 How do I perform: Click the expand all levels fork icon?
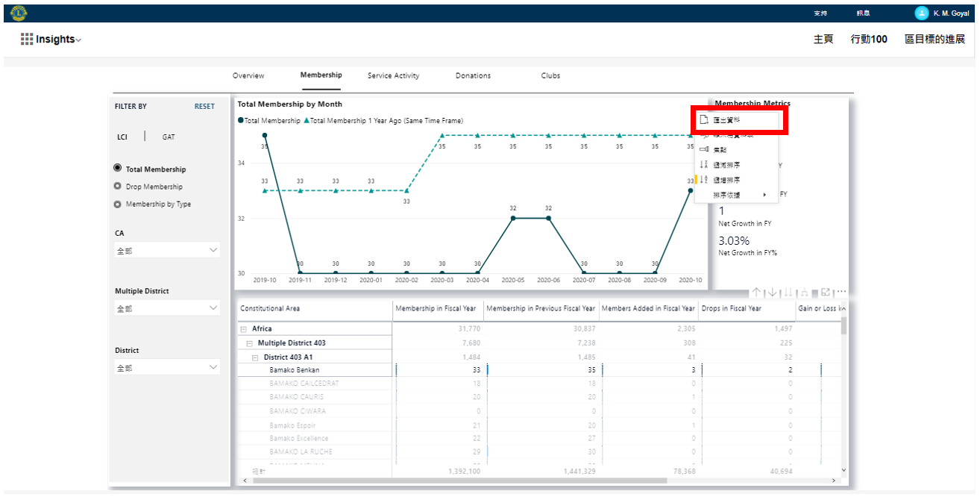(804, 293)
